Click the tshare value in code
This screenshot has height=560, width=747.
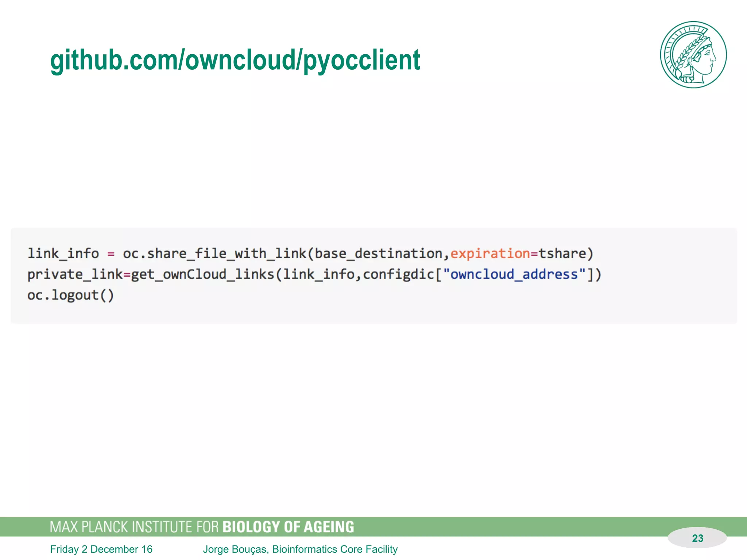[x=562, y=253]
